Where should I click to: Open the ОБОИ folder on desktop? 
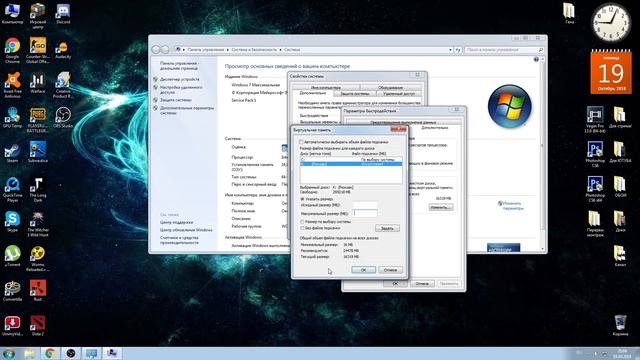(620, 187)
